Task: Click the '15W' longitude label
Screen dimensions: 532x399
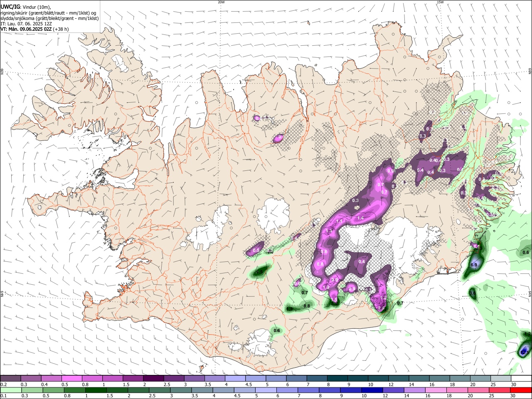Action: coord(440,2)
